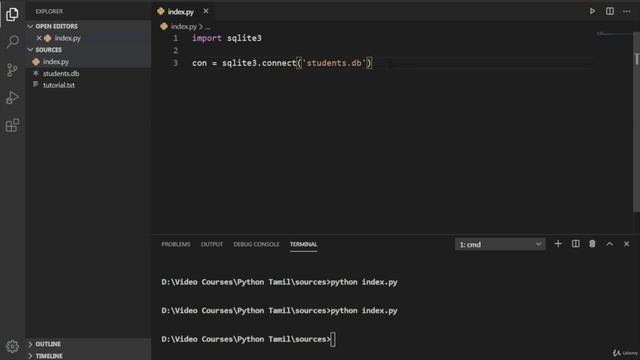Click index.py in the breadcrumb
Viewport: 640px width, 360px height.
pyautogui.click(x=184, y=27)
